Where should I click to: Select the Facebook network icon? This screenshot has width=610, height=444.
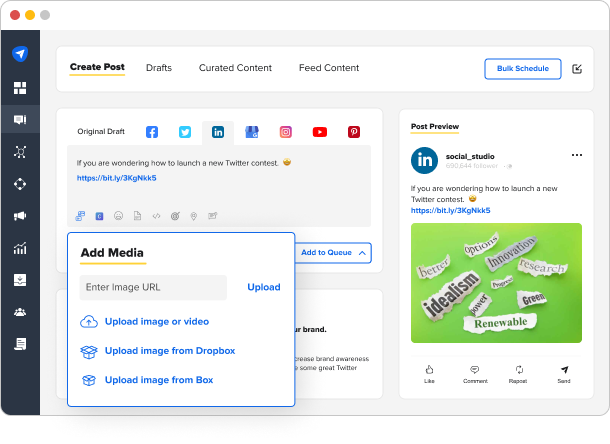tap(152, 132)
